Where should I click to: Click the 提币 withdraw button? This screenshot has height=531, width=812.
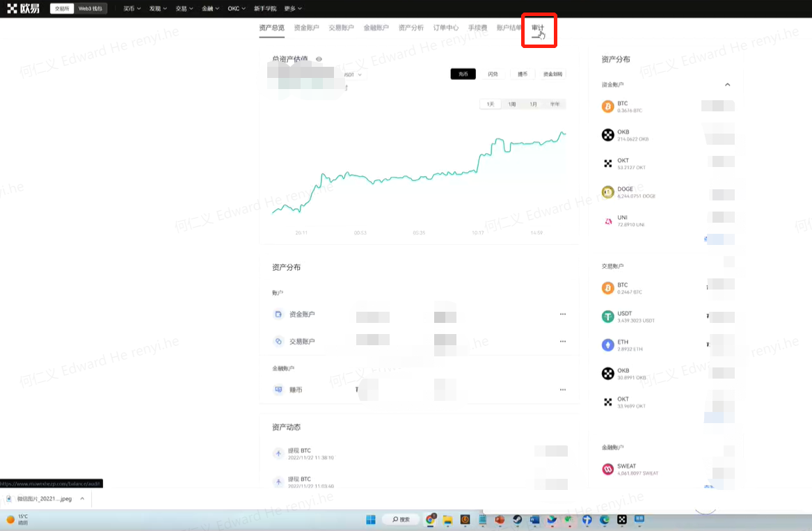[x=523, y=73]
